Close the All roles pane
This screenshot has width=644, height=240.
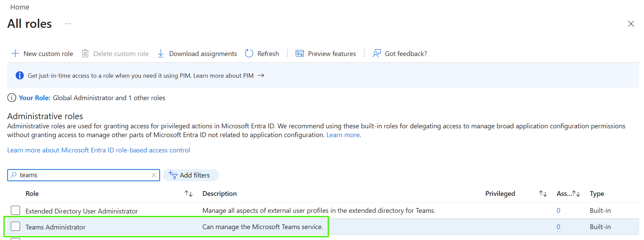(x=631, y=24)
